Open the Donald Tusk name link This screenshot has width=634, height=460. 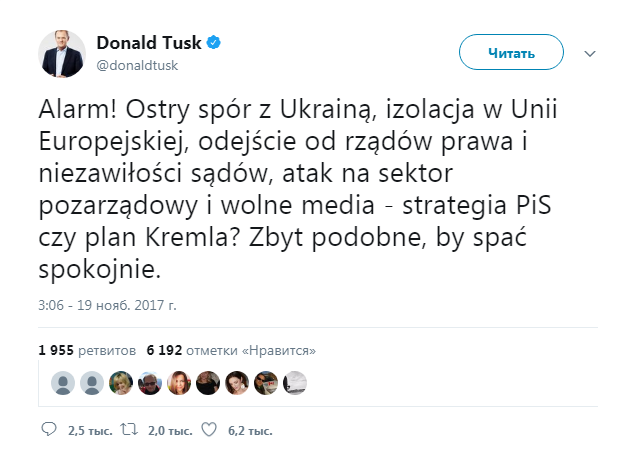pyautogui.click(x=149, y=42)
